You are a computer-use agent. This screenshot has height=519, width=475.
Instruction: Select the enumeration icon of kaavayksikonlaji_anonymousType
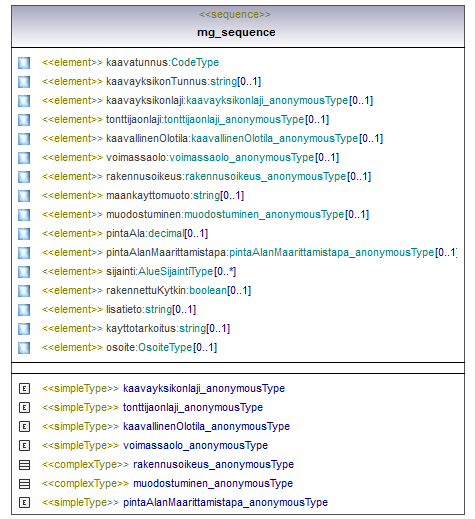(x=24, y=389)
